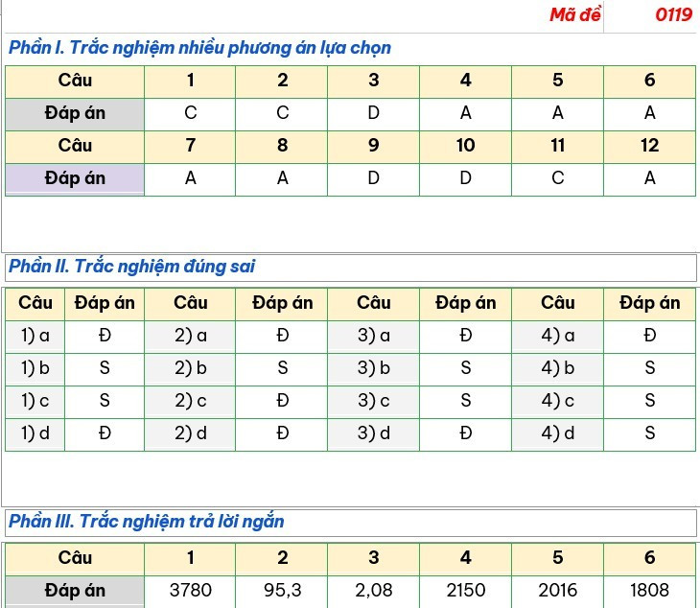Click heading 'Phần I. Trắc nghiệm nhiều phương án lựa chọn'
The height and width of the screenshot is (608, 700).
(199, 48)
